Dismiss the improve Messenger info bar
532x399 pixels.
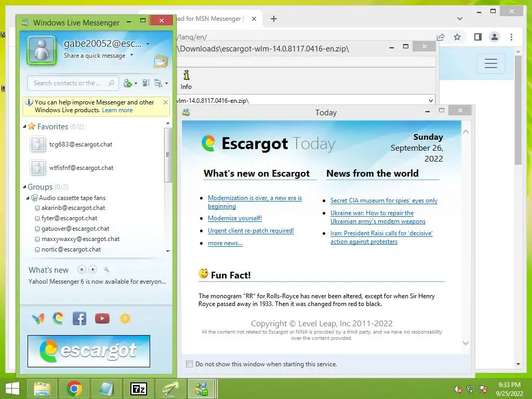coord(166,102)
